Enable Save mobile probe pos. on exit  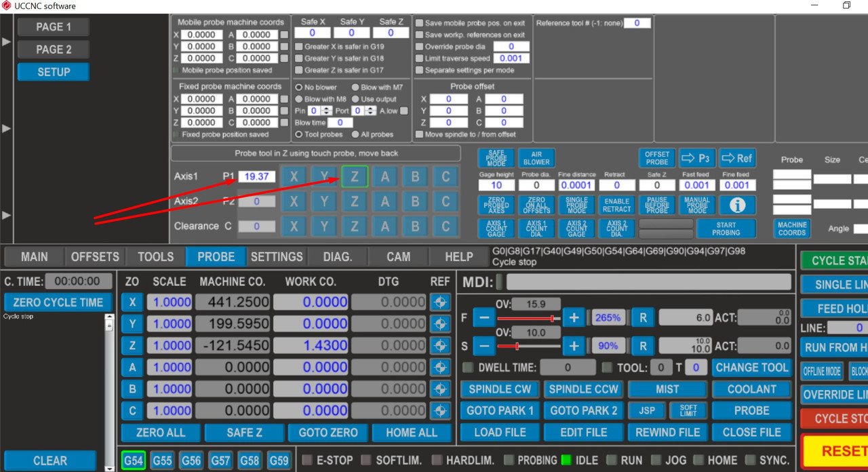[x=419, y=23]
